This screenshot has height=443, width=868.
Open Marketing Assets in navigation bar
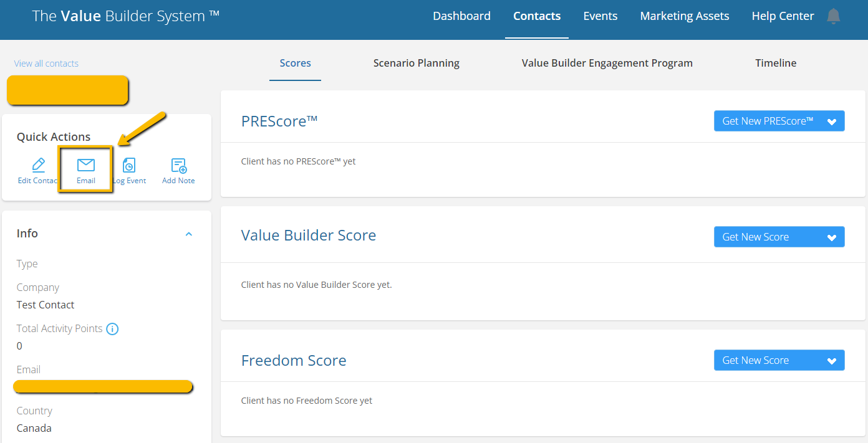685,16
